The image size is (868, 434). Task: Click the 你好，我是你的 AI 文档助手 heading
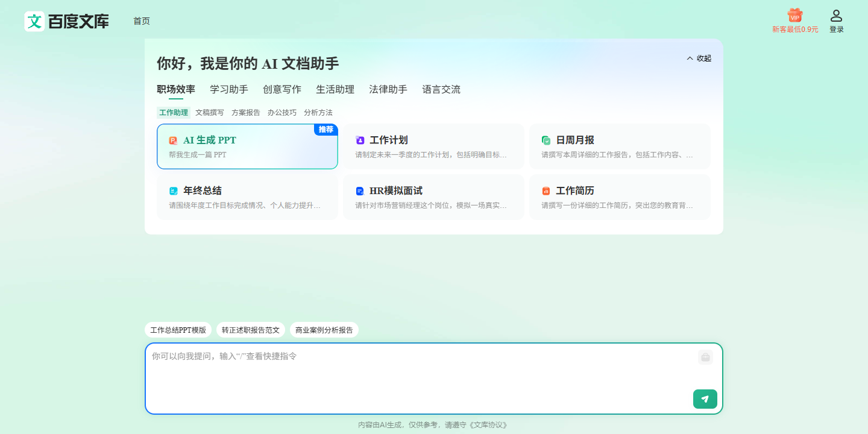248,63
